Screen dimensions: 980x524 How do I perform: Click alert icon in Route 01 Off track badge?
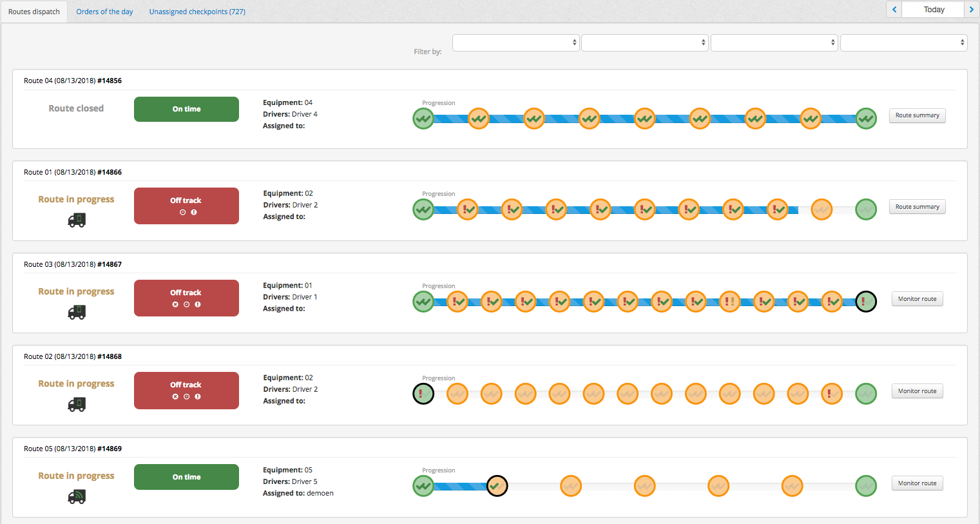(x=194, y=212)
